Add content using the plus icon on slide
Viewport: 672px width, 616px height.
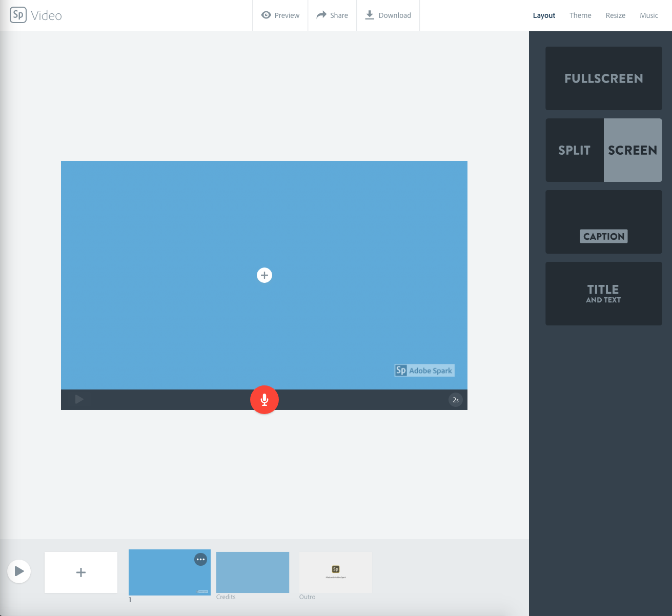264,275
